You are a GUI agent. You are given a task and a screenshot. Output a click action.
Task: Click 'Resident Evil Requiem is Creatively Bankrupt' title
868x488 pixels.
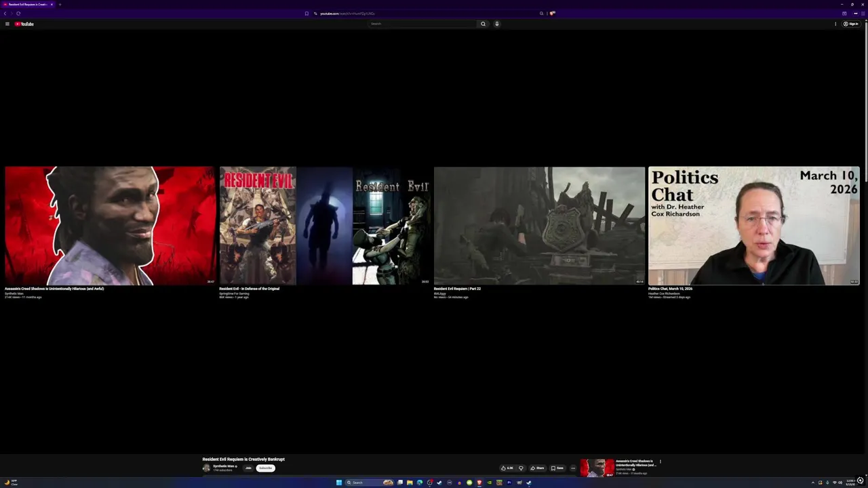243,459
